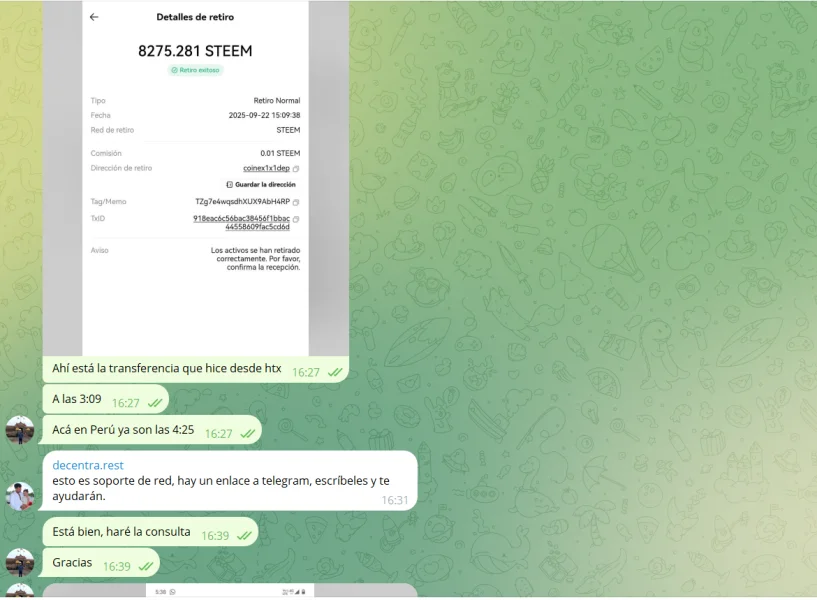
Task: Click the Guardar la dirección bookmark icon
Action: coord(229,184)
